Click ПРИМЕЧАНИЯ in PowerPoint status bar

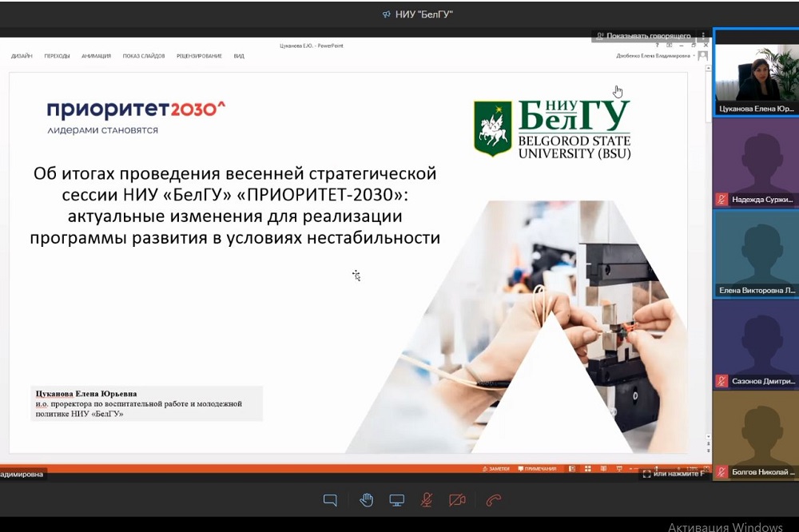tap(537, 469)
